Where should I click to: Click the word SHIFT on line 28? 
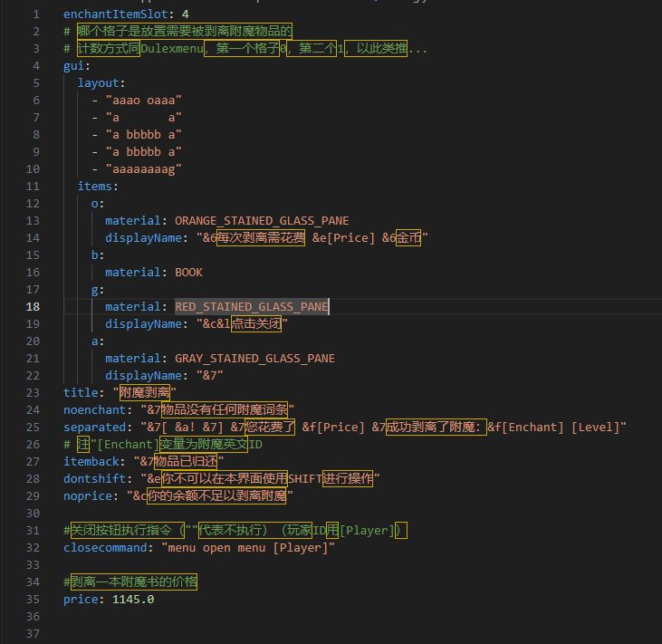tap(305, 479)
